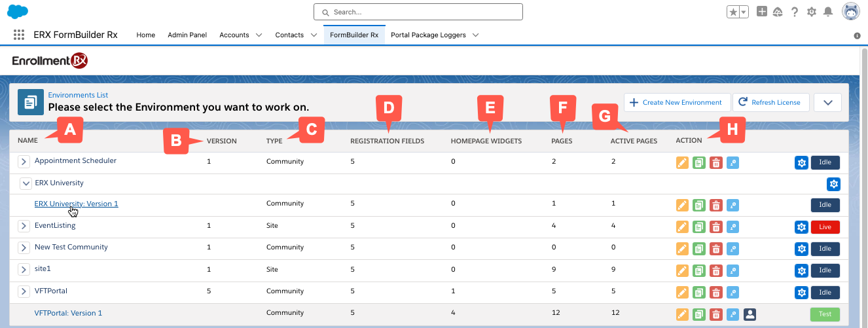The image size is (868, 328).
Task: Click the Live status button for EventListing
Action: coord(825,227)
